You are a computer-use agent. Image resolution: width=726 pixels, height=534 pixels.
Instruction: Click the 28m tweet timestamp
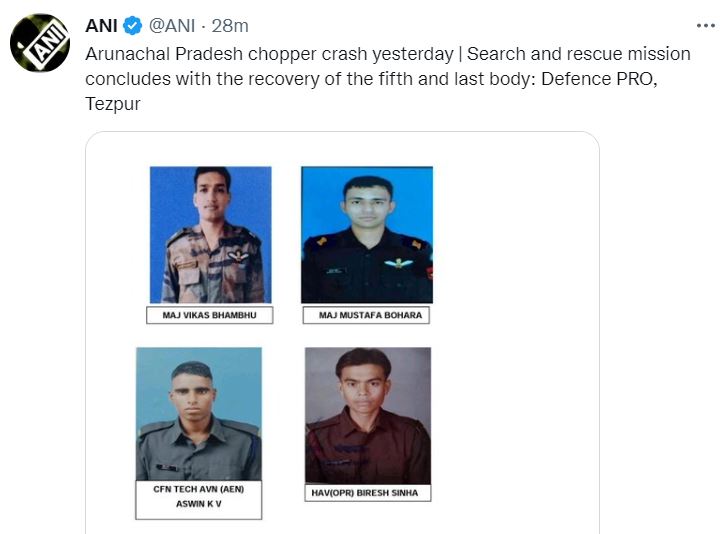coord(234,24)
